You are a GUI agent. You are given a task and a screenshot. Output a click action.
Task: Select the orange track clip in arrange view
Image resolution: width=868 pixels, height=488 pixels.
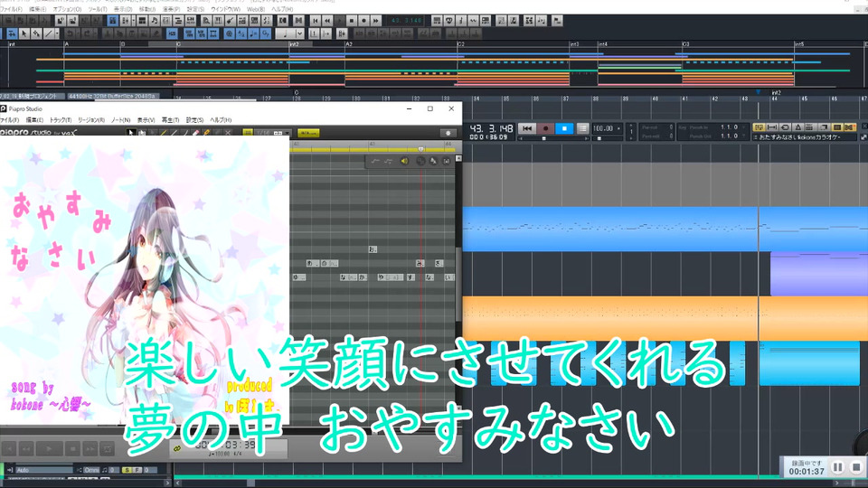point(665,318)
